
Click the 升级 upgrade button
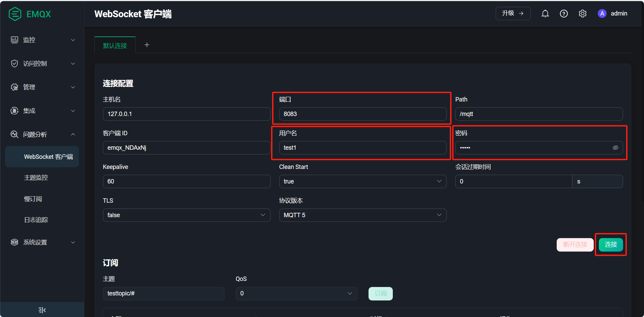tap(513, 13)
